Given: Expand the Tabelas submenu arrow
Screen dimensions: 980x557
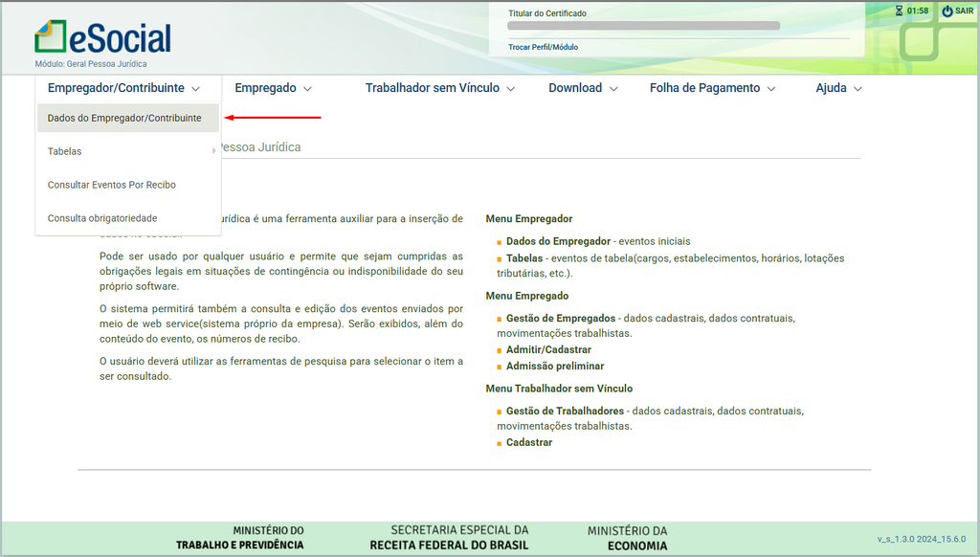Looking at the screenshot, I should coord(213,151).
